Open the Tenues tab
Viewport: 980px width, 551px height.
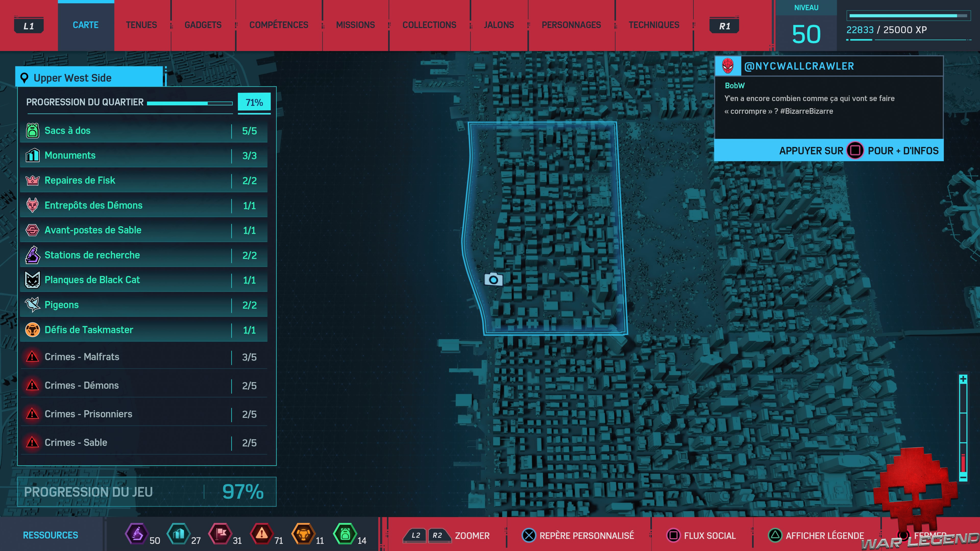click(x=141, y=25)
